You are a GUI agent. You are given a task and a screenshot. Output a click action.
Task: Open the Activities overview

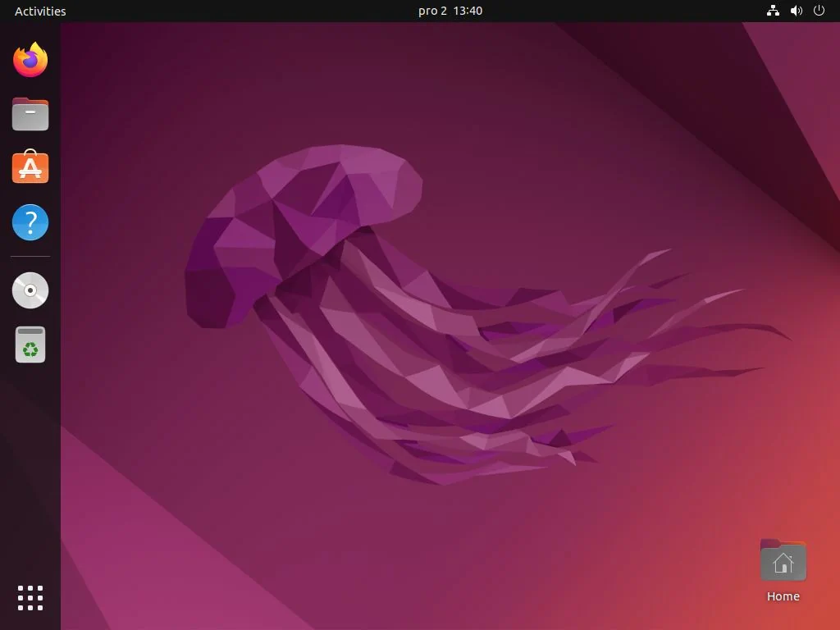pyautogui.click(x=39, y=11)
